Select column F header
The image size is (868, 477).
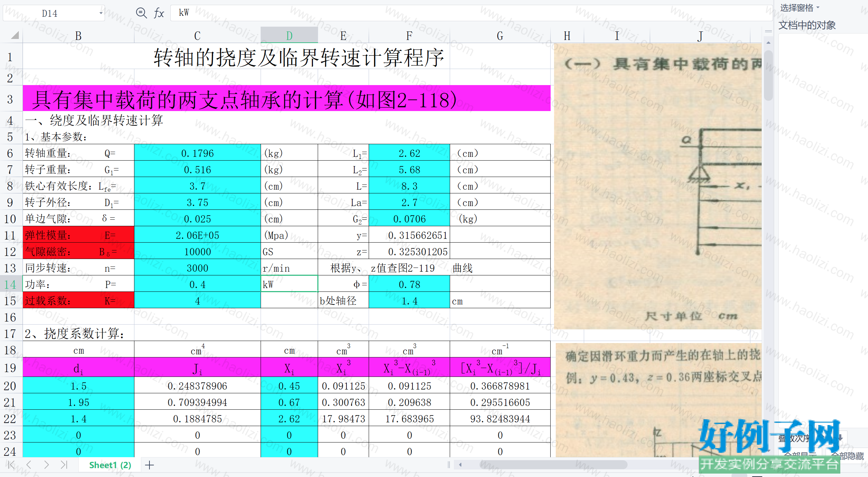click(409, 36)
